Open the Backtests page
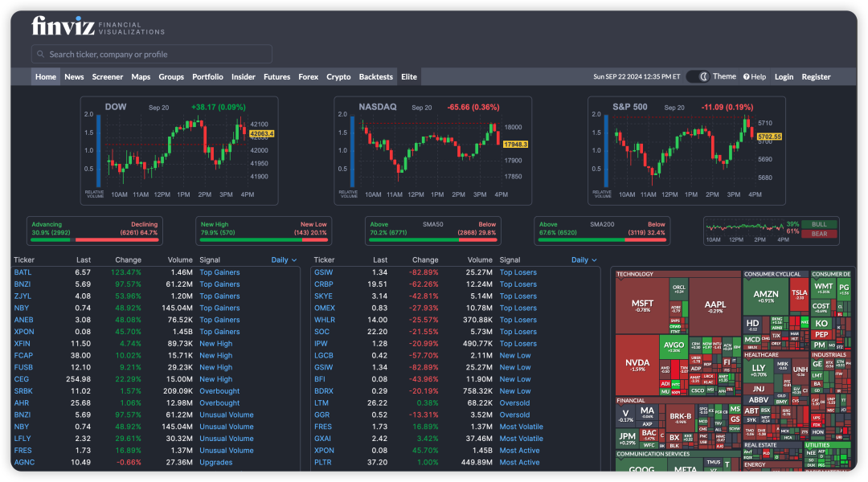868x482 pixels. pos(376,77)
